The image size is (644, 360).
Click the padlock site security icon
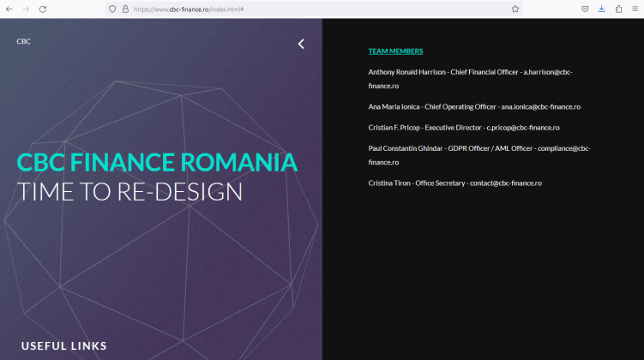coord(124,9)
